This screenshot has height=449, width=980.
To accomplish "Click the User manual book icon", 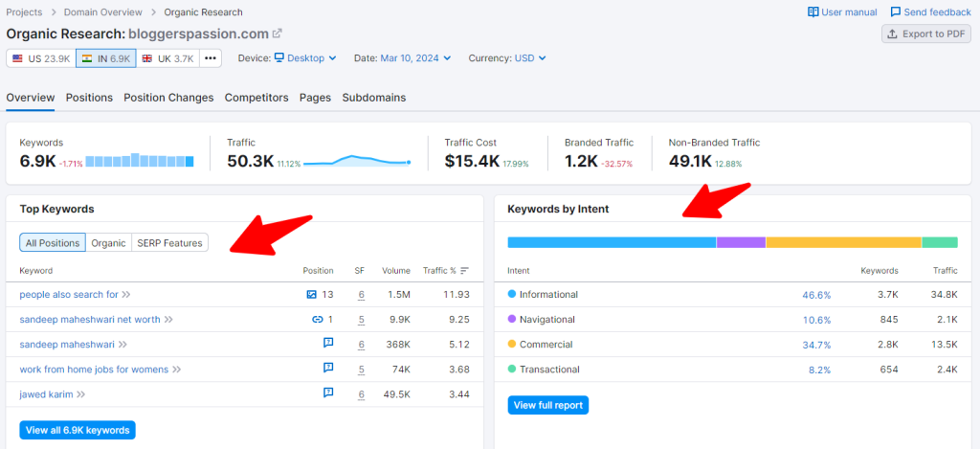I will [813, 11].
